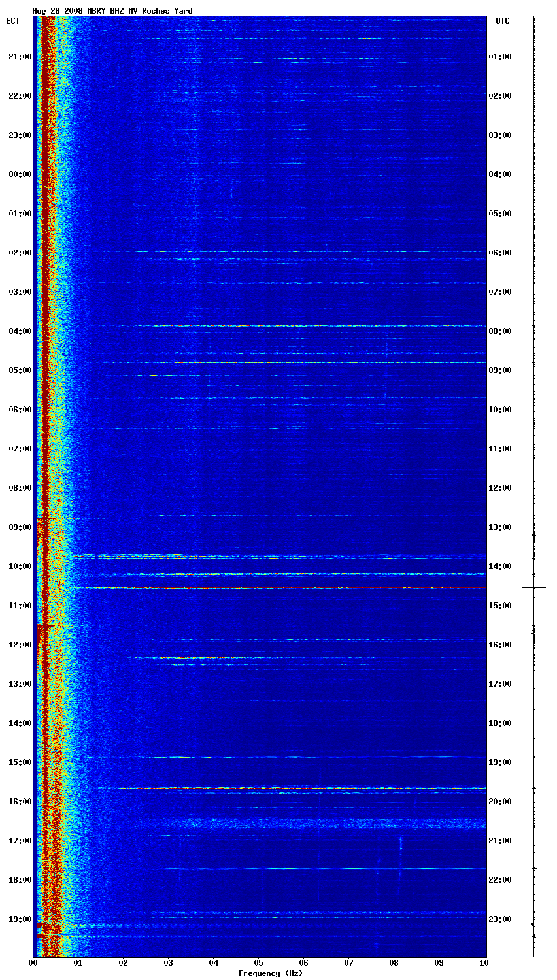The height and width of the screenshot is (980, 557).
Task: Pick the 01:00 label on the UTC axis
Action: click(500, 57)
